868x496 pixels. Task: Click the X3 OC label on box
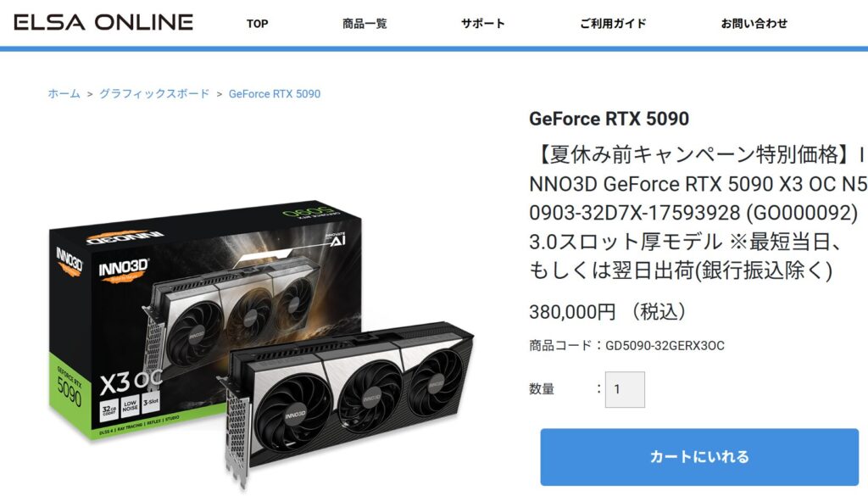pos(131,382)
